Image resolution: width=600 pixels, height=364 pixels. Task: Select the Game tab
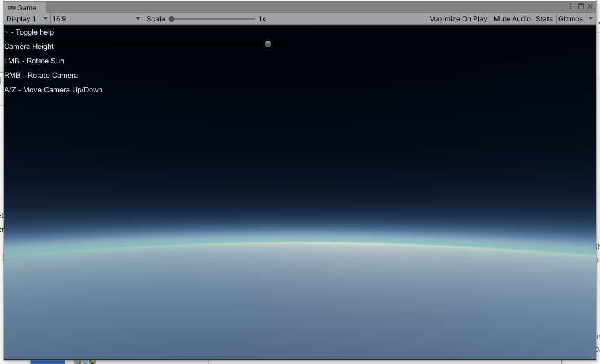(25, 7)
